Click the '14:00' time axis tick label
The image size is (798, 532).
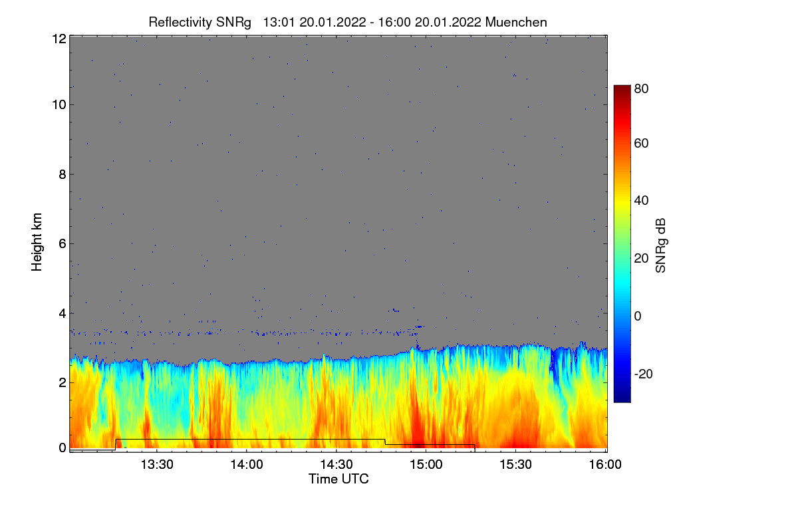tap(247, 465)
